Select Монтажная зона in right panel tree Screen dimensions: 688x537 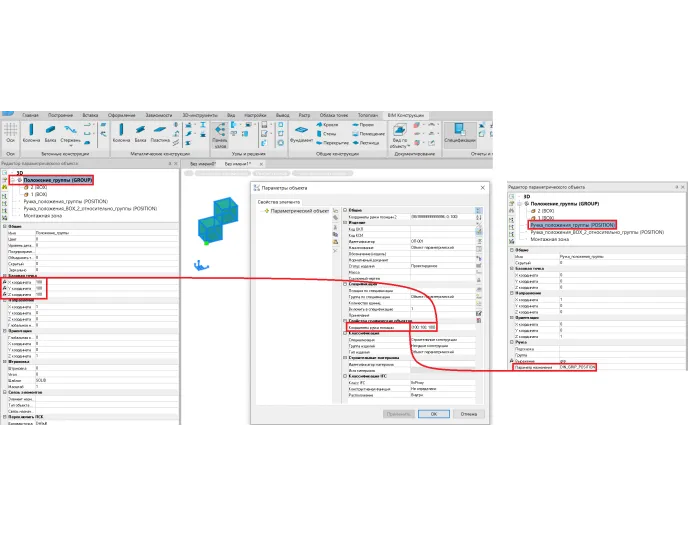pos(549,240)
